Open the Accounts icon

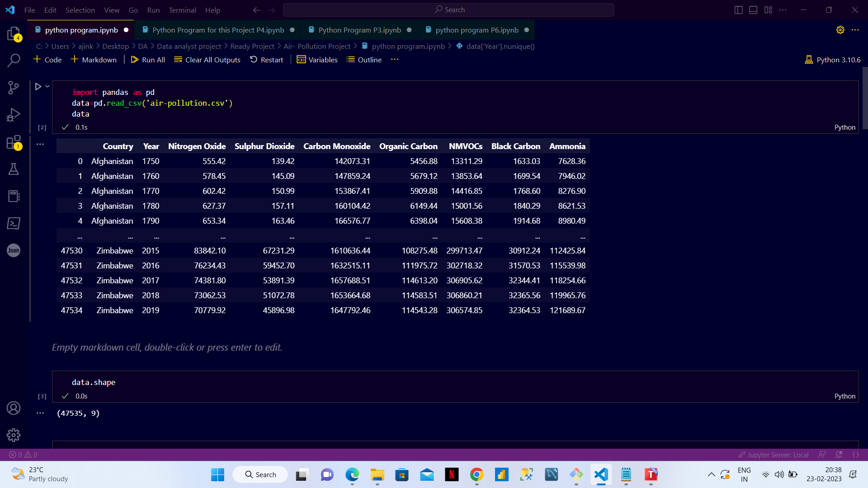[14, 408]
